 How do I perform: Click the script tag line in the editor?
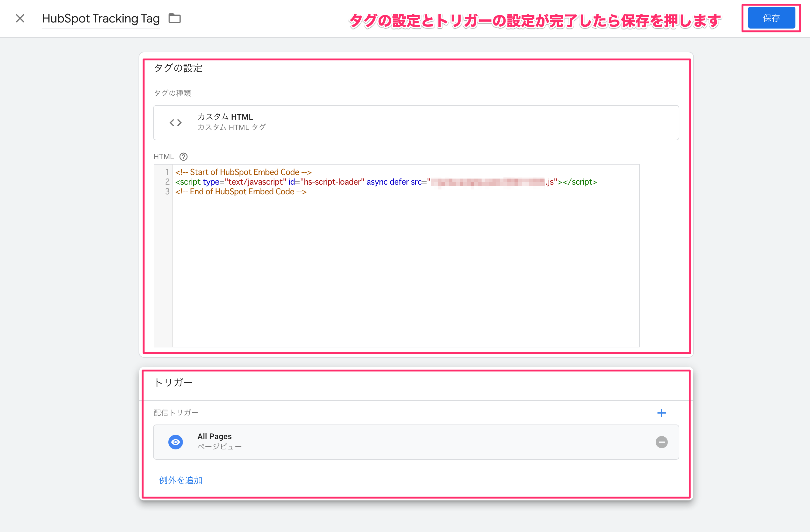(386, 182)
